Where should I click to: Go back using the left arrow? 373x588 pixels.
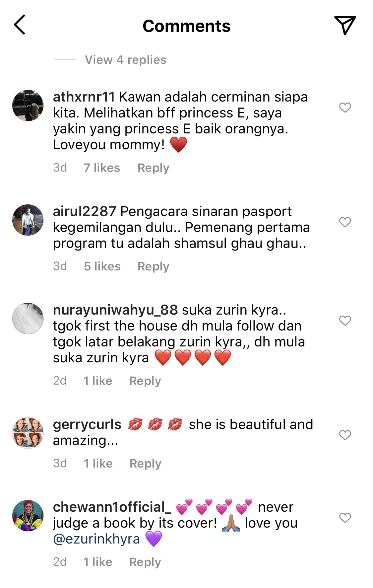(20, 25)
